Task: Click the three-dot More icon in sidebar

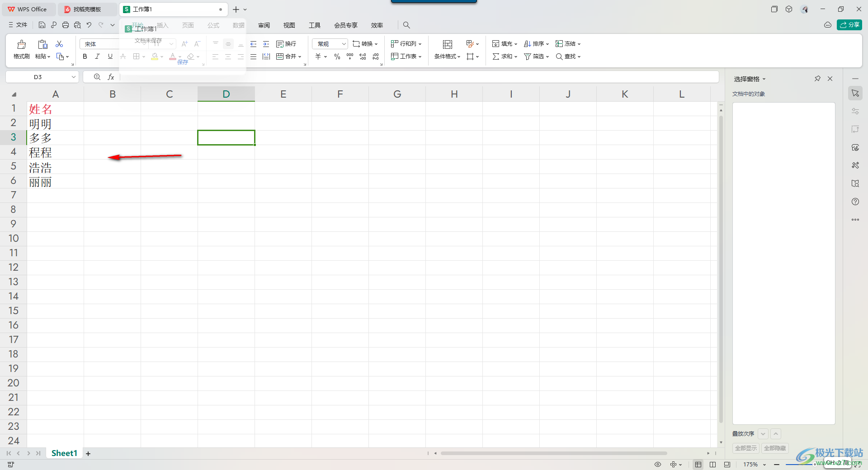Action: (x=855, y=220)
